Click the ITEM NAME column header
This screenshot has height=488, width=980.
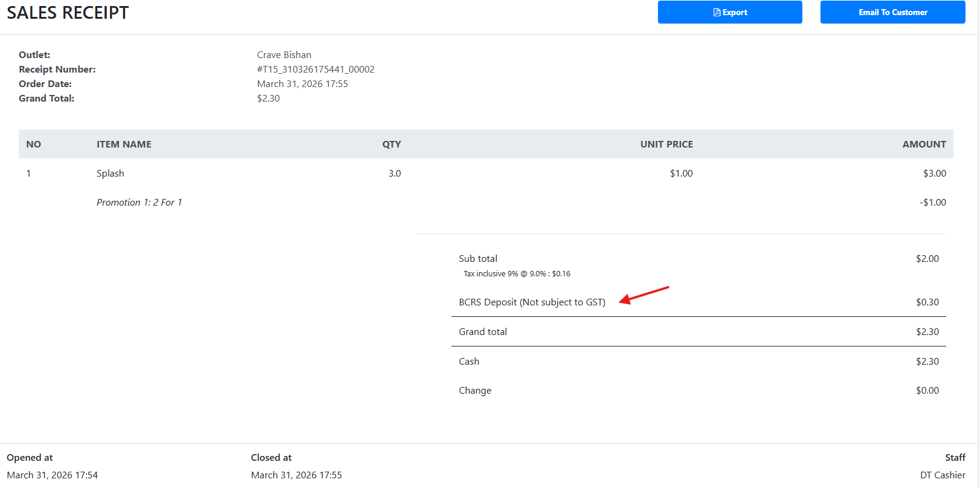[x=124, y=145]
